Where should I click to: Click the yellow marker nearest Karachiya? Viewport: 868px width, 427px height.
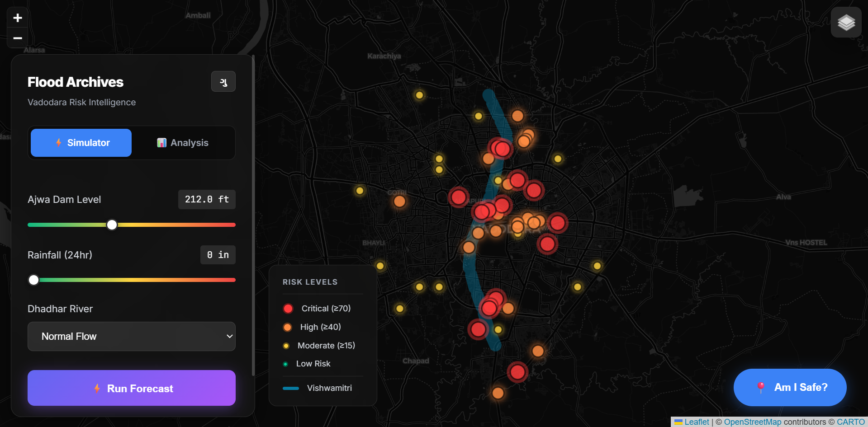click(x=419, y=95)
